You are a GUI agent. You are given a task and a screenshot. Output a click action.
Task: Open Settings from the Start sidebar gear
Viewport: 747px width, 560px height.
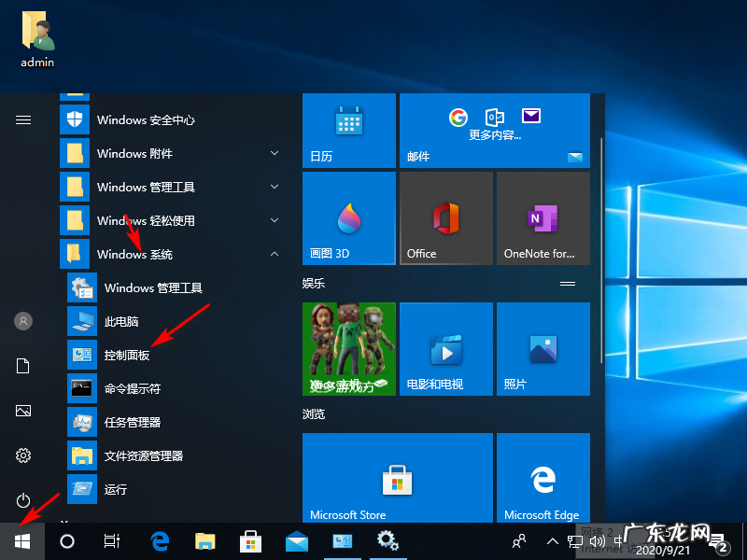point(22,455)
